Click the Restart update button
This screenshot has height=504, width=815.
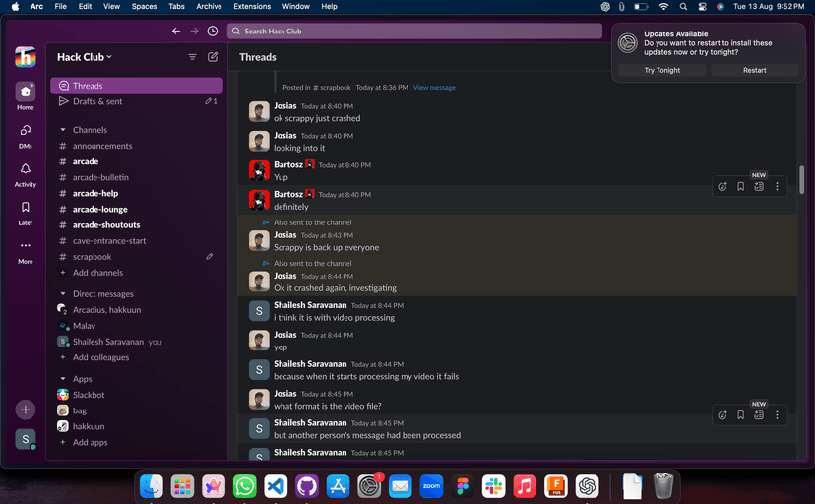pyautogui.click(x=754, y=71)
